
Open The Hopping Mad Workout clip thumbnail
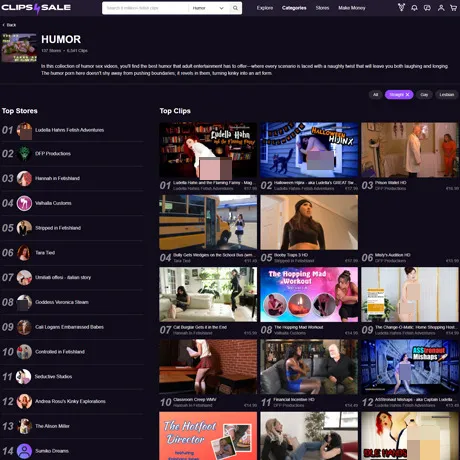pyautogui.click(x=309, y=294)
